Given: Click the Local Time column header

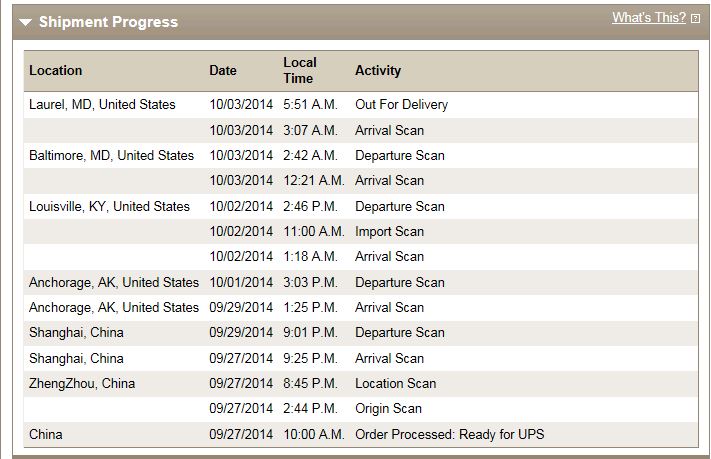Looking at the screenshot, I should pos(300,70).
